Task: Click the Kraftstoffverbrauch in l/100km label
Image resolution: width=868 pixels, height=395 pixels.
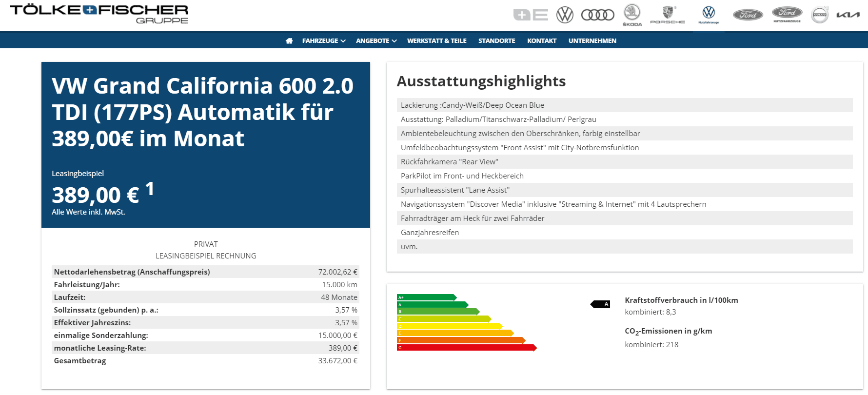Action: pos(681,300)
